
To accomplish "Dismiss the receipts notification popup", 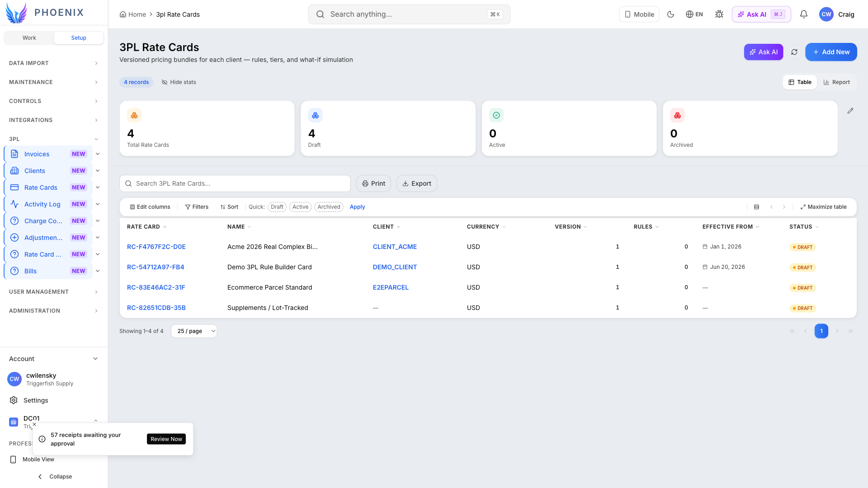I will click(34, 424).
